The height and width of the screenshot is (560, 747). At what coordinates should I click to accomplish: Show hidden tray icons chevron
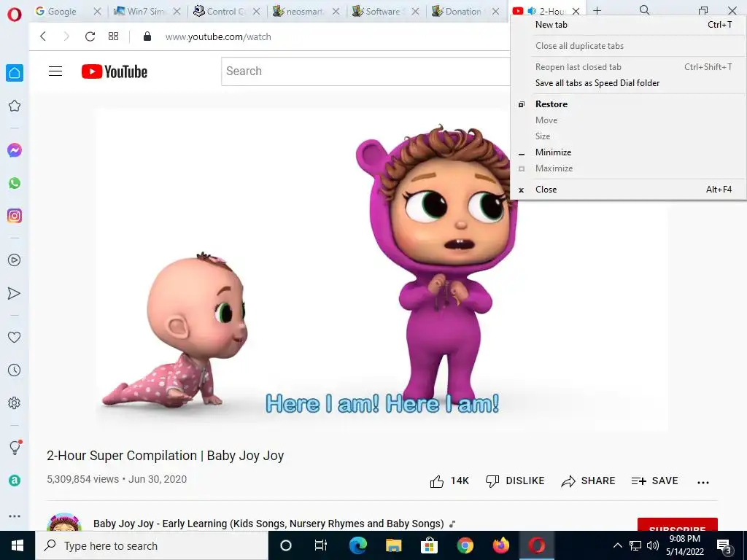coord(617,545)
